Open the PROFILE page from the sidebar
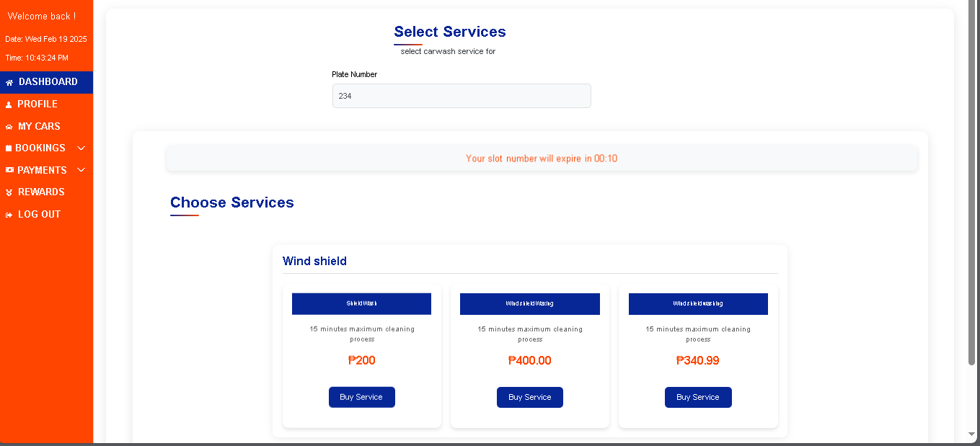The image size is (980, 446). [37, 104]
